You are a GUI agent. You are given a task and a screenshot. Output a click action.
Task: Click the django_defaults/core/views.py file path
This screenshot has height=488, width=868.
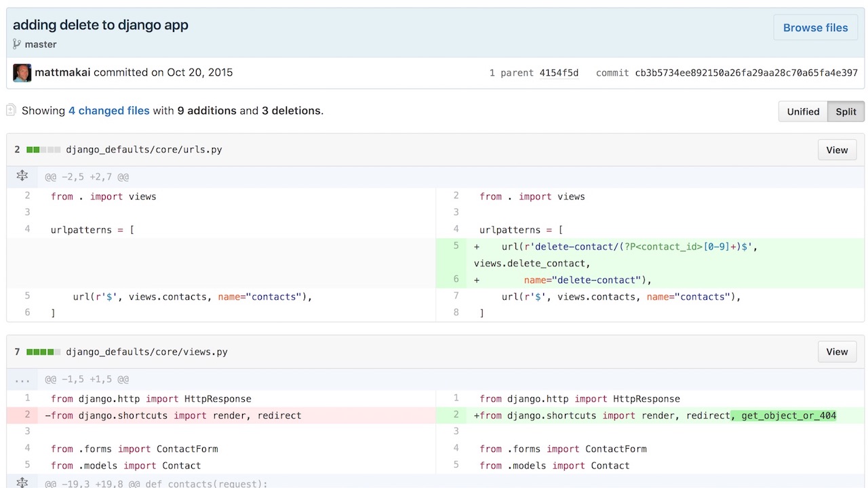coord(146,352)
